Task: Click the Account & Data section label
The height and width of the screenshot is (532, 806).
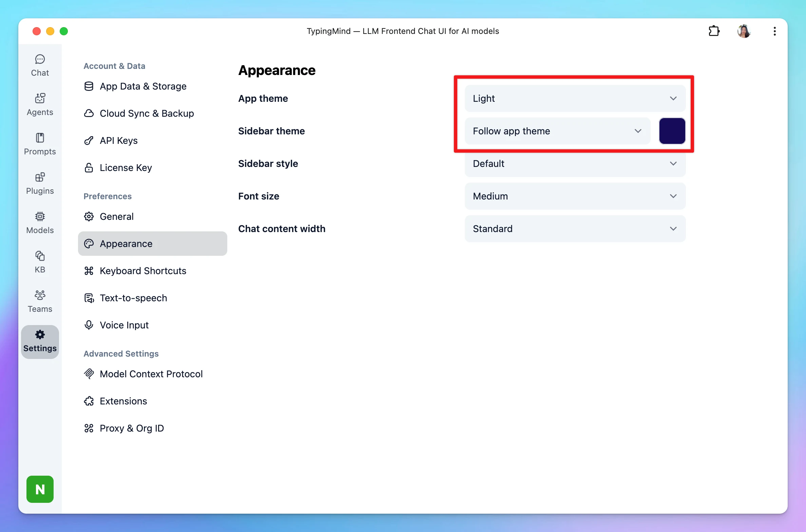Action: click(x=114, y=66)
